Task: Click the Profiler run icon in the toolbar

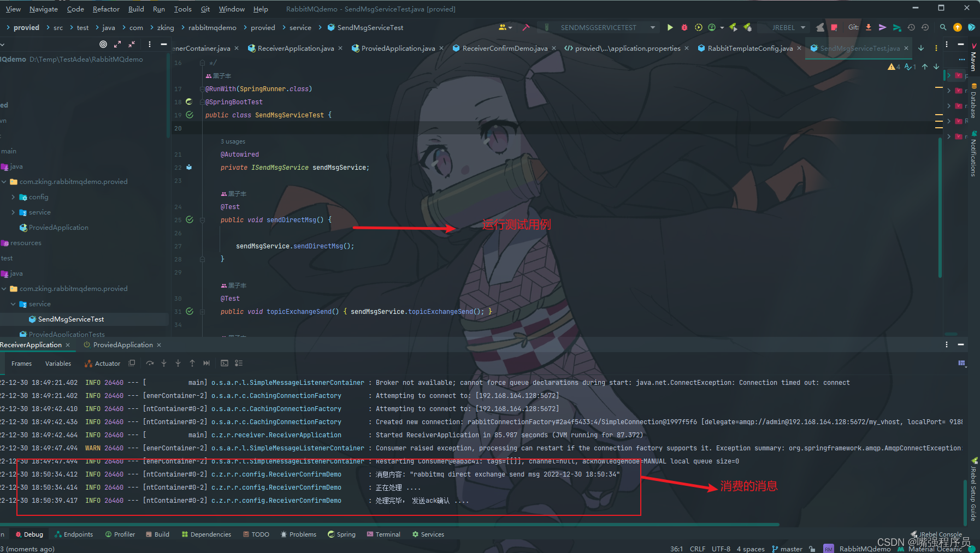Action: click(x=712, y=27)
